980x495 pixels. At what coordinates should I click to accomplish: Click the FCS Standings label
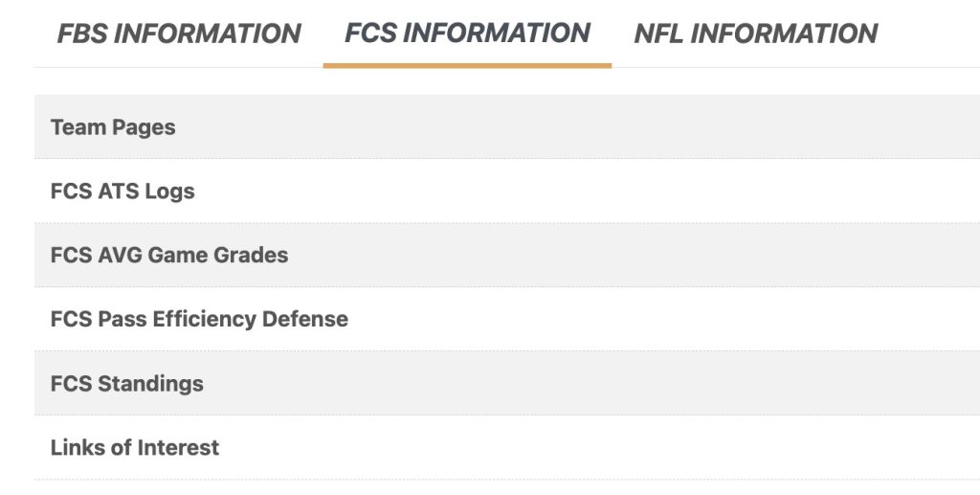[x=127, y=384]
